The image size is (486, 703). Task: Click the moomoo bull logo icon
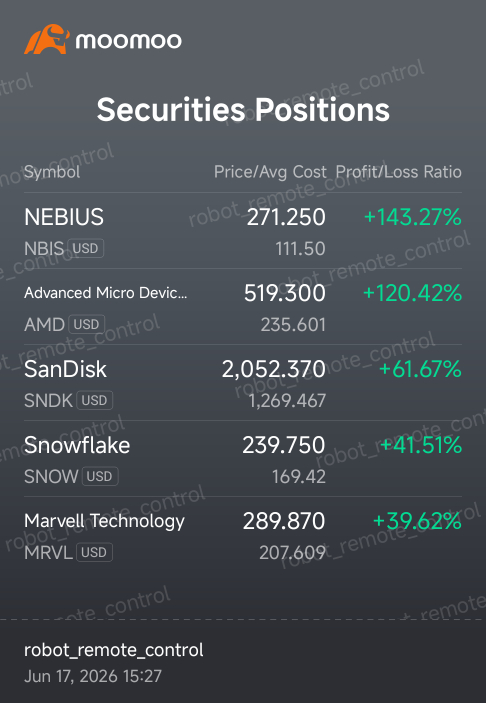pyautogui.click(x=47, y=39)
